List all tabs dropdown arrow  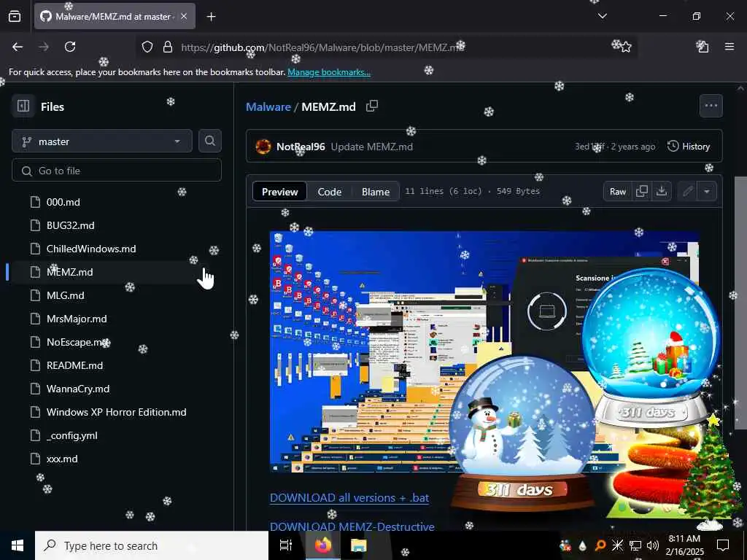(x=602, y=16)
